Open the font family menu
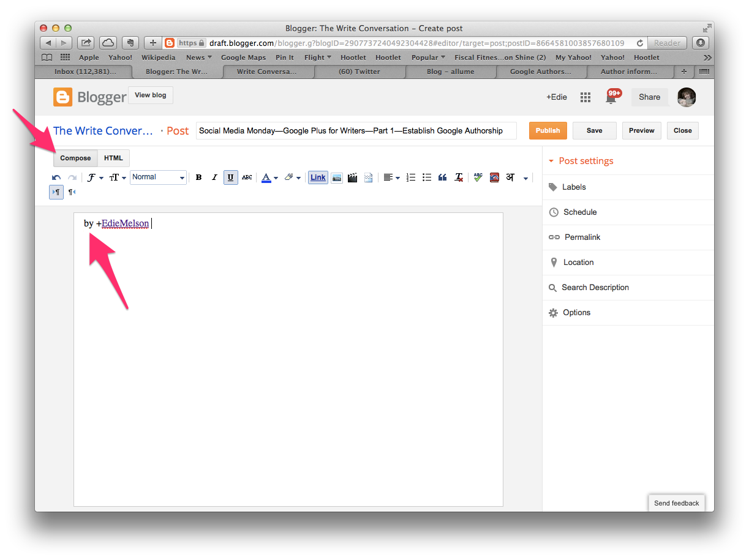The image size is (749, 560). pyautogui.click(x=94, y=177)
